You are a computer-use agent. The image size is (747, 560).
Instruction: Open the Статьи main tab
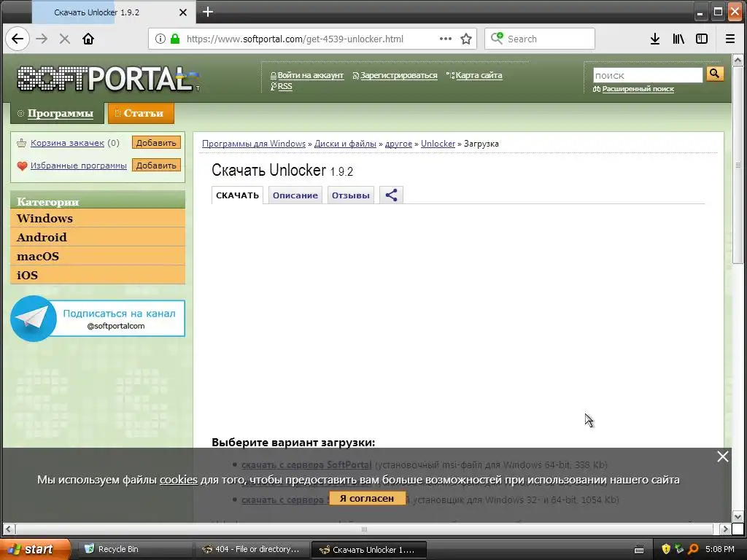pyautogui.click(x=141, y=113)
